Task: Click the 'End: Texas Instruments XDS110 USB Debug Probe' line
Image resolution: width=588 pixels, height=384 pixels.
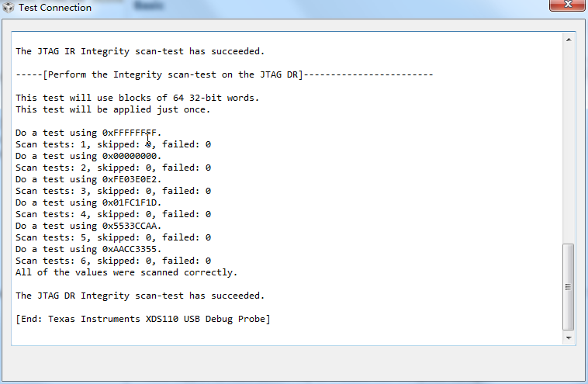Action: 143,319
